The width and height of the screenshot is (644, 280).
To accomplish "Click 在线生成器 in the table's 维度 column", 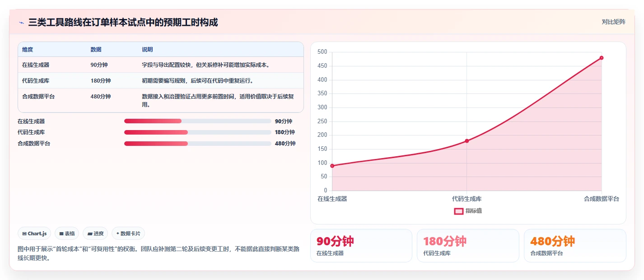I will click(x=36, y=65).
